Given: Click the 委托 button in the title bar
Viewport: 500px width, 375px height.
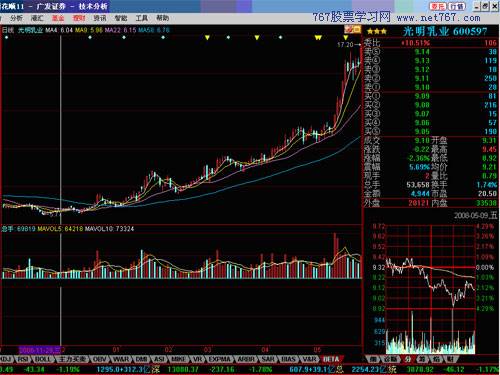Looking at the screenshot, I should pyautogui.click(x=437, y=6).
